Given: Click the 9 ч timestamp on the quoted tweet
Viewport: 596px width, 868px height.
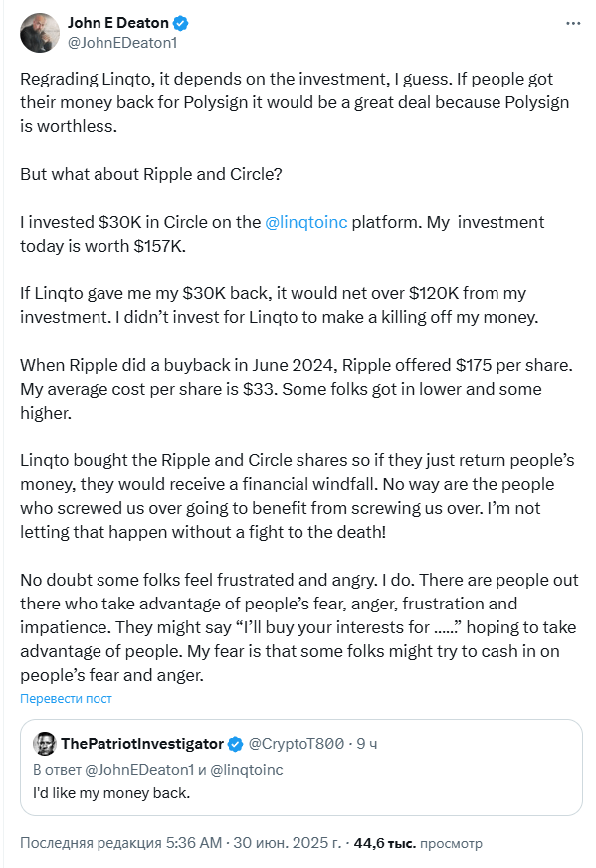Looking at the screenshot, I should tap(367, 744).
